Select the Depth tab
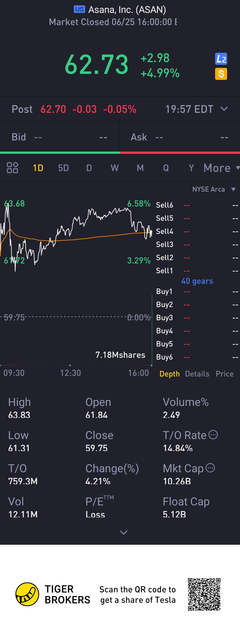 170,374
